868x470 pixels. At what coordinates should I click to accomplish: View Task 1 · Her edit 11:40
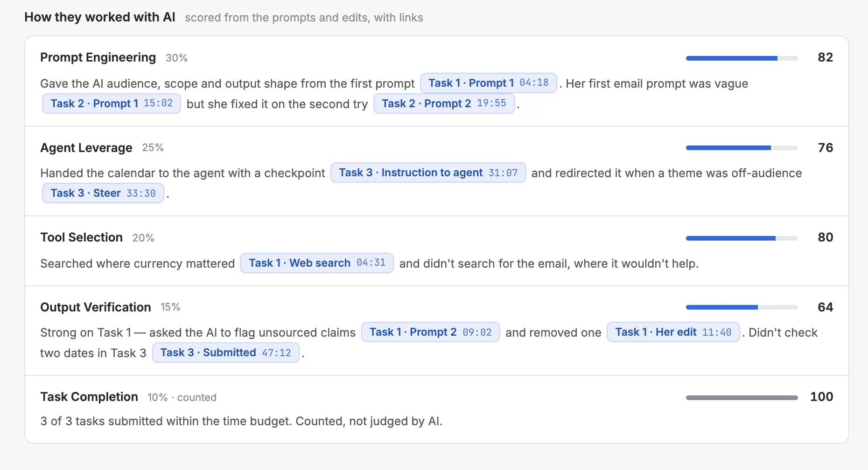673,332
